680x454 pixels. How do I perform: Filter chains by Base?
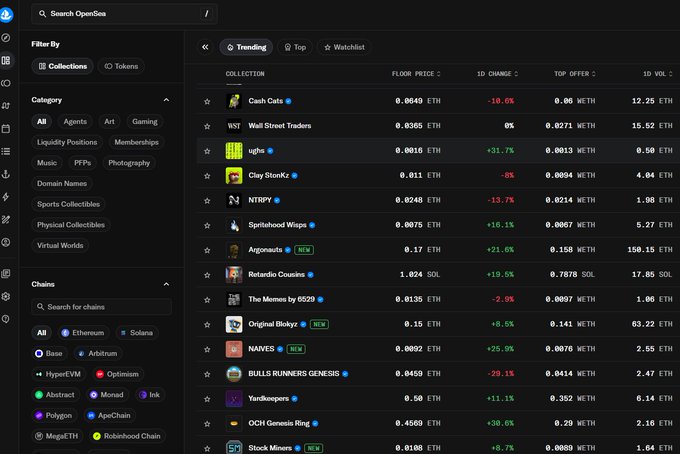[49, 353]
